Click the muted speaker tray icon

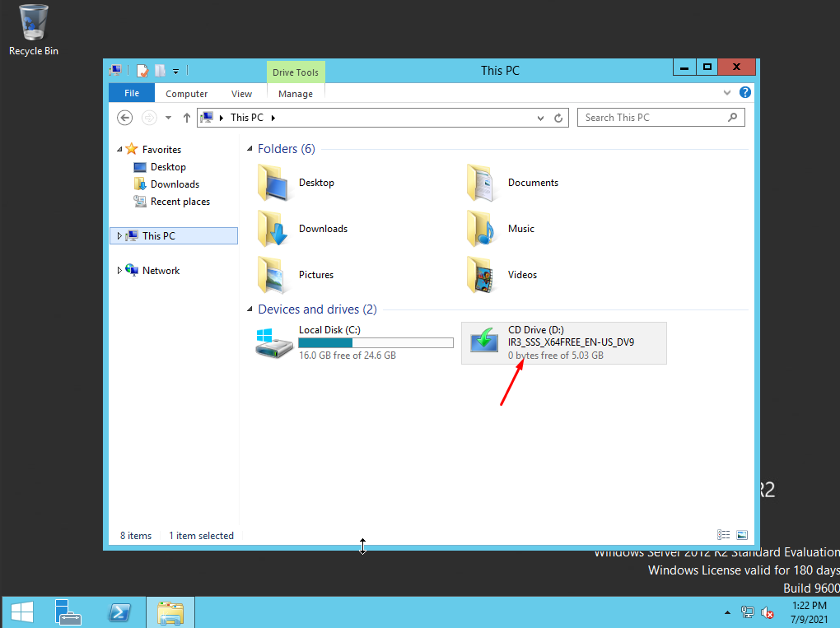(x=768, y=612)
